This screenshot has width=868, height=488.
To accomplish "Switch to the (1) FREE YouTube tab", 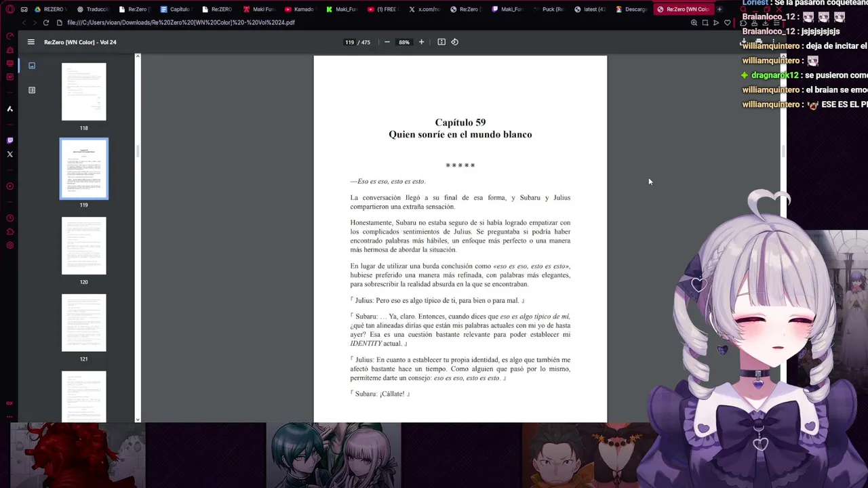I will pos(383,9).
